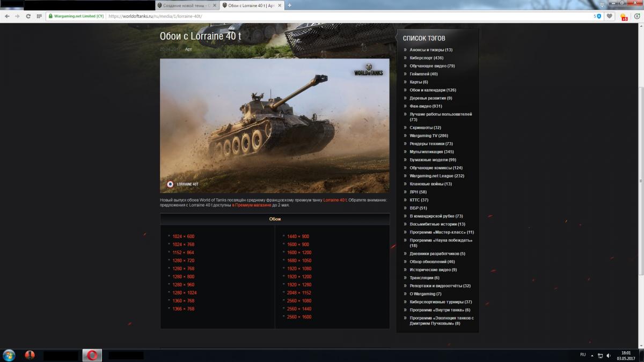Switch to the Создание новой темы tab
The width and height of the screenshot is (644, 362).
[x=187, y=5]
